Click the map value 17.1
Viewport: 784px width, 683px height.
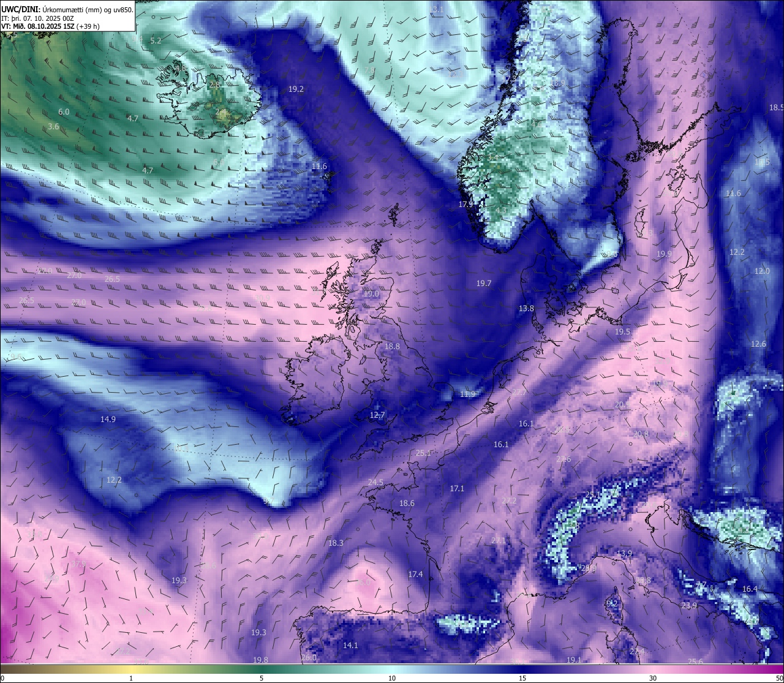457,488
